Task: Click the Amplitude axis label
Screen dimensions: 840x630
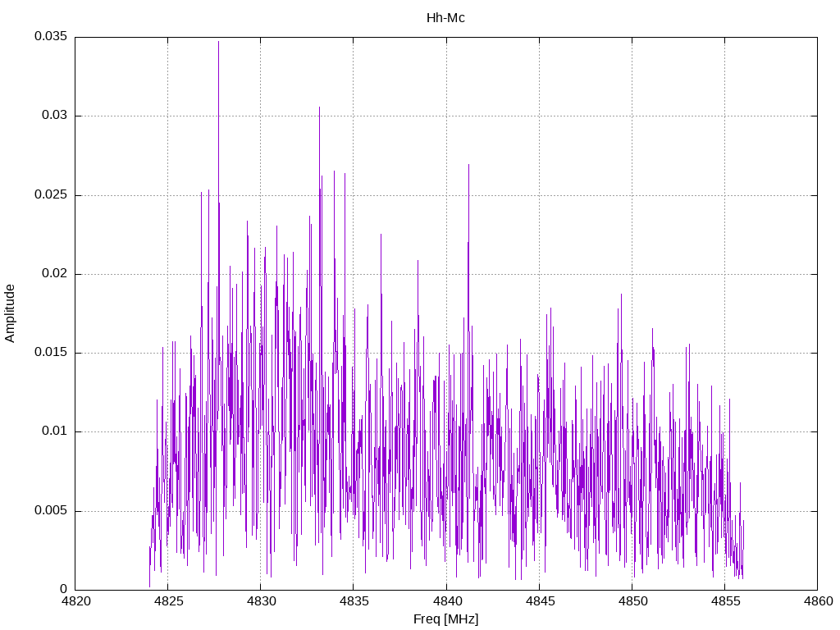Action: point(10,313)
